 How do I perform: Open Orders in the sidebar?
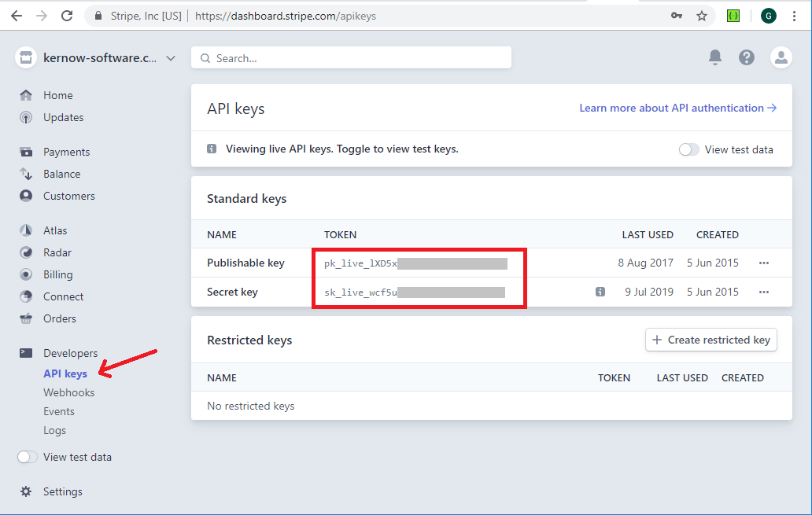[60, 318]
